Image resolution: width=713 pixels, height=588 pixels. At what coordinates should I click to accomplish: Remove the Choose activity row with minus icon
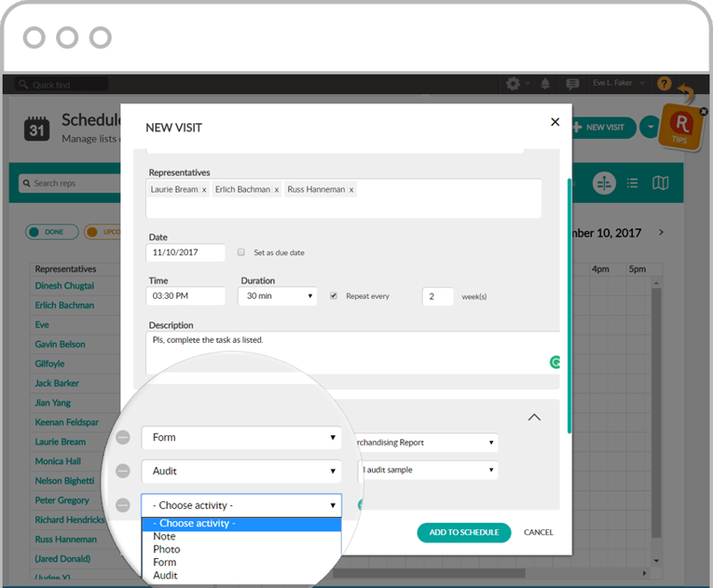123,505
